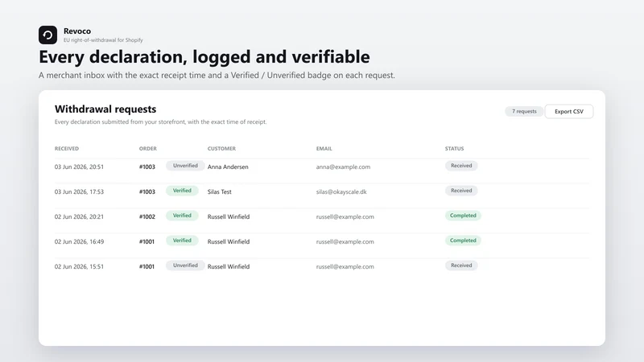This screenshot has height=362, width=644.
Task: Click the email silas@okayscale.dk
Action: (341, 191)
